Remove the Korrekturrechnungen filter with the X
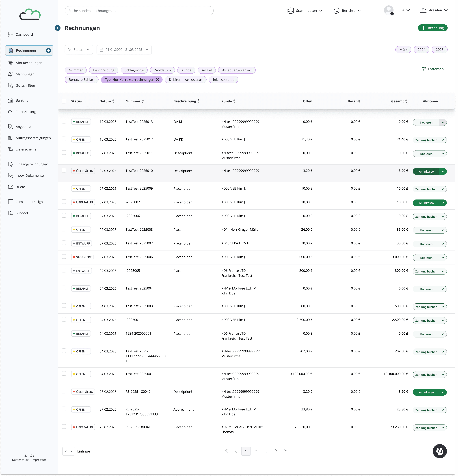Viewport: 458px width, 476px height. coord(157,80)
